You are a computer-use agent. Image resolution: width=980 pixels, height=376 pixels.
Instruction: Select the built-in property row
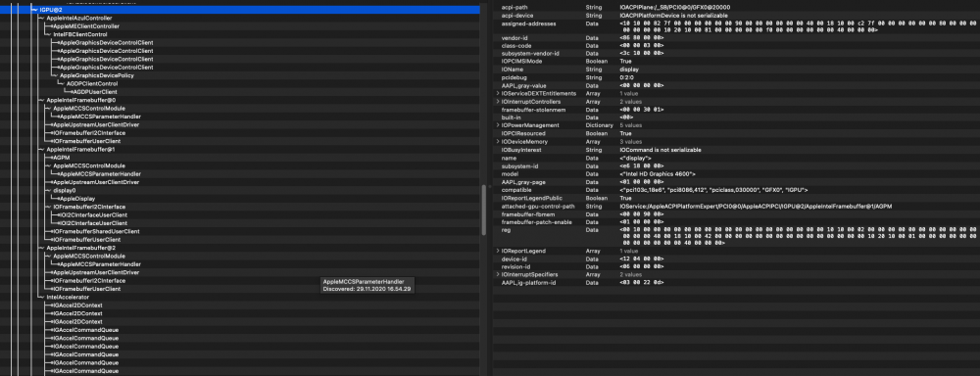(x=736, y=117)
